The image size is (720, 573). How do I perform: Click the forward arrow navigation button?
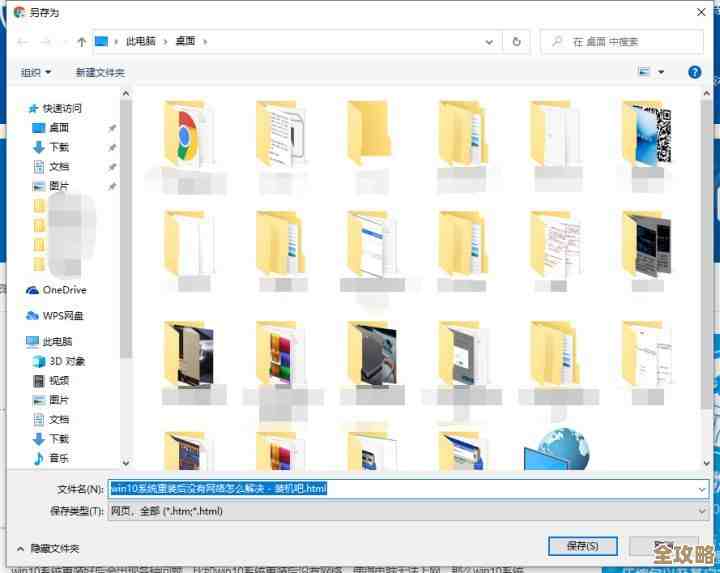pyautogui.click(x=45, y=42)
